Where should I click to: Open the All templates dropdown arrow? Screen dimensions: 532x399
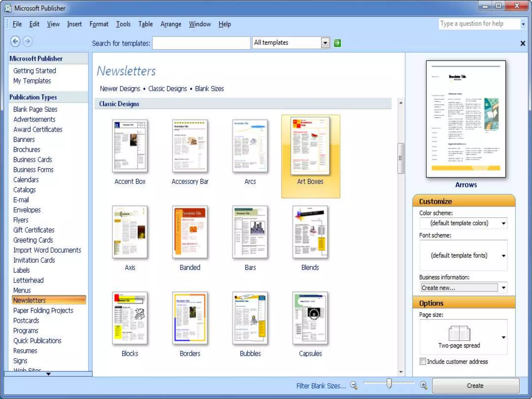point(325,43)
